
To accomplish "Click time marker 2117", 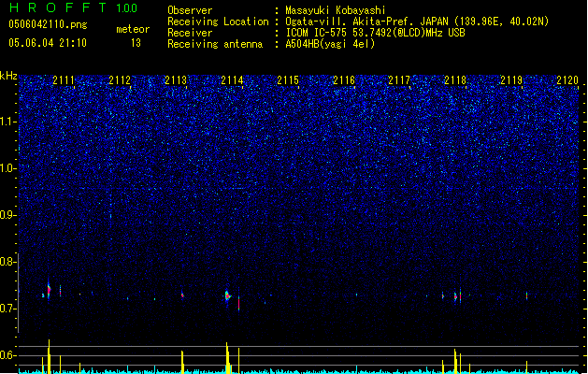I will pyautogui.click(x=399, y=80).
